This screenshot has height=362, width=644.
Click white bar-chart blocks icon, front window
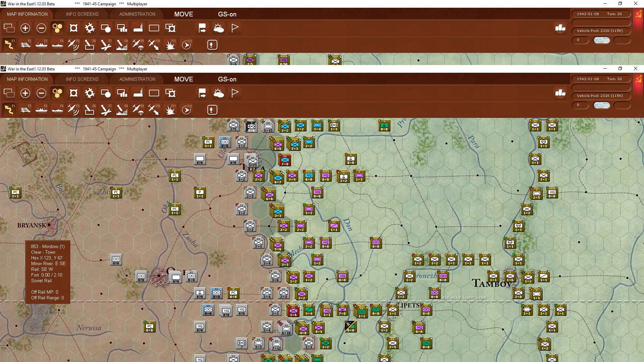pyautogui.click(x=560, y=93)
